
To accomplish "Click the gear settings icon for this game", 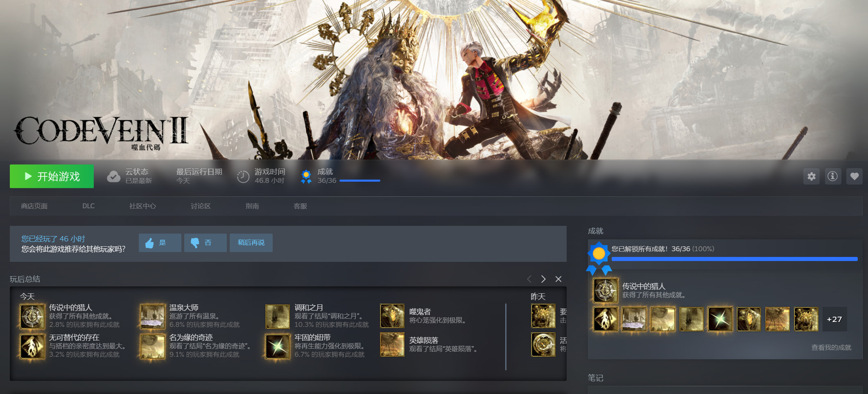I will click(x=811, y=176).
